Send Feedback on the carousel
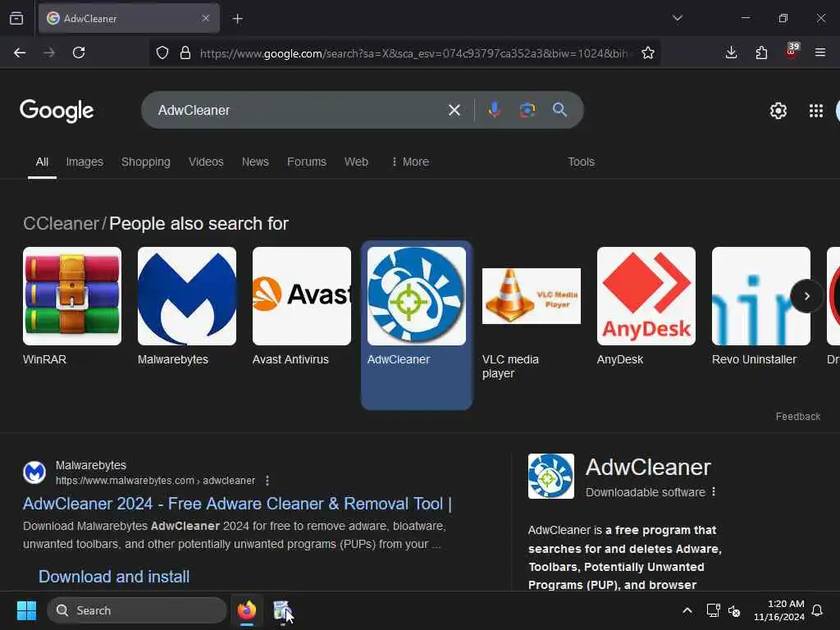 pos(797,416)
